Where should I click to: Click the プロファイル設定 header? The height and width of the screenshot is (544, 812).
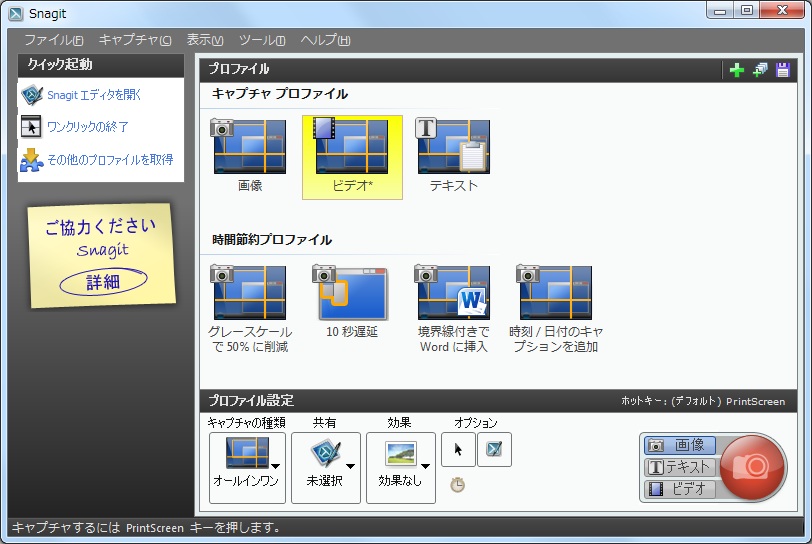pos(251,400)
